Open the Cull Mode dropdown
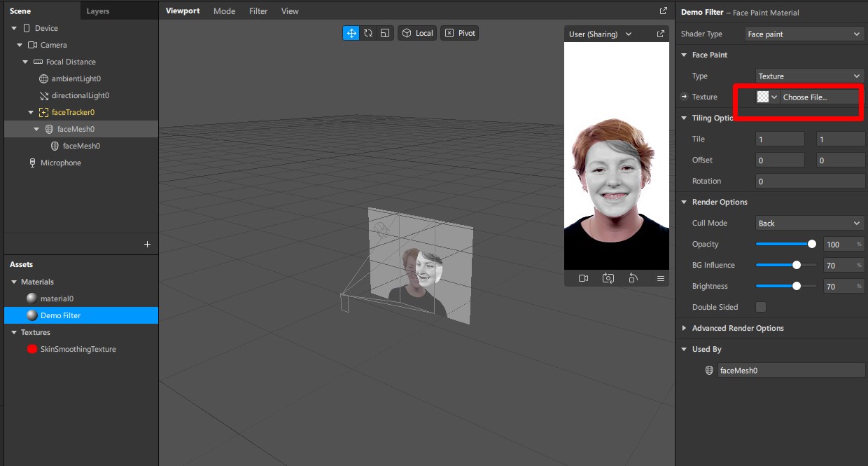Viewport: 868px width, 466px height. (811, 223)
